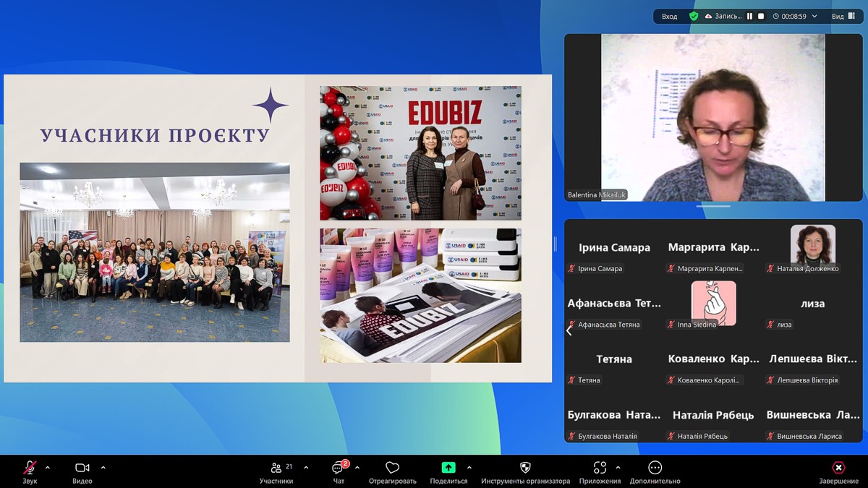Viewport: 868px width, 488px height.
Task: Click the УЧАСНИКИ ПРОЄКТУ slide title
Action: 155,135
